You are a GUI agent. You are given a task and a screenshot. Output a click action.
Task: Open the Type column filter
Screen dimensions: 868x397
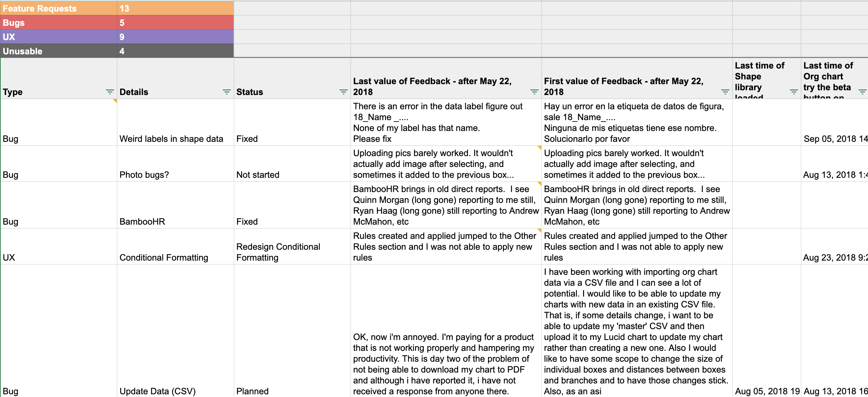click(x=110, y=92)
